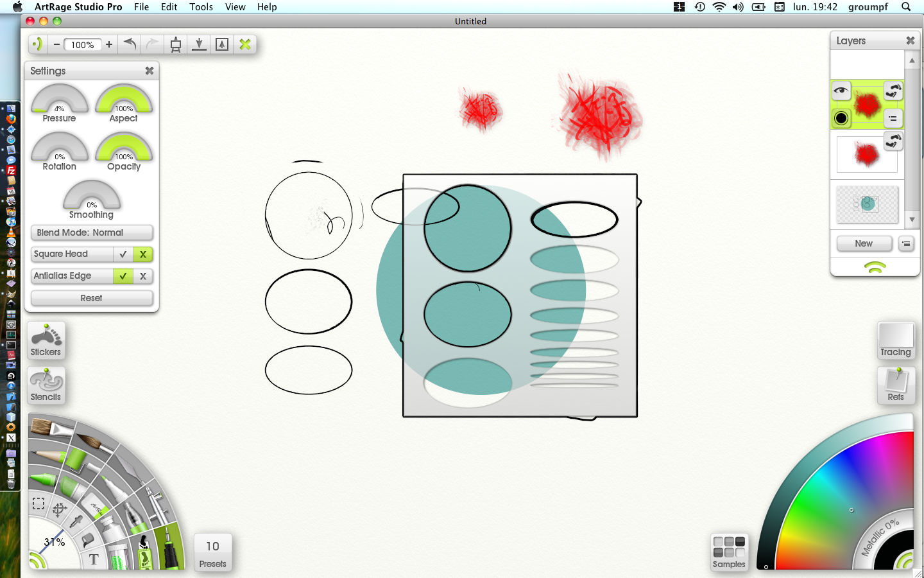Screen dimensions: 924x578
Task: Select the green Crayon tool
Action: [x=42, y=479]
